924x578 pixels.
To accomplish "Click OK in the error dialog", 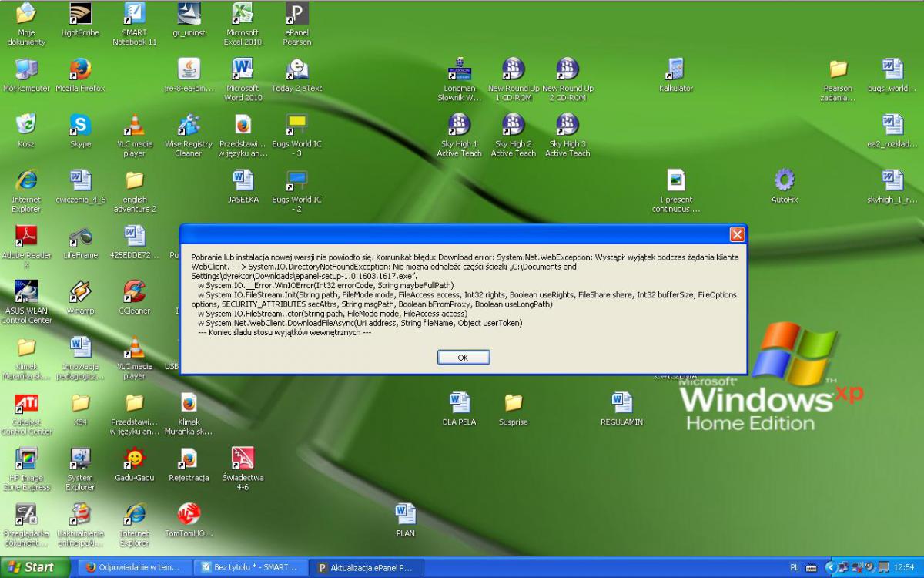I will (464, 358).
